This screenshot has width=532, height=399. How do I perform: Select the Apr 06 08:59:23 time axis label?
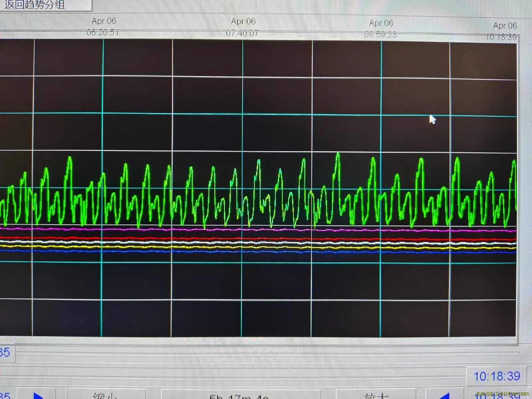click(x=381, y=29)
